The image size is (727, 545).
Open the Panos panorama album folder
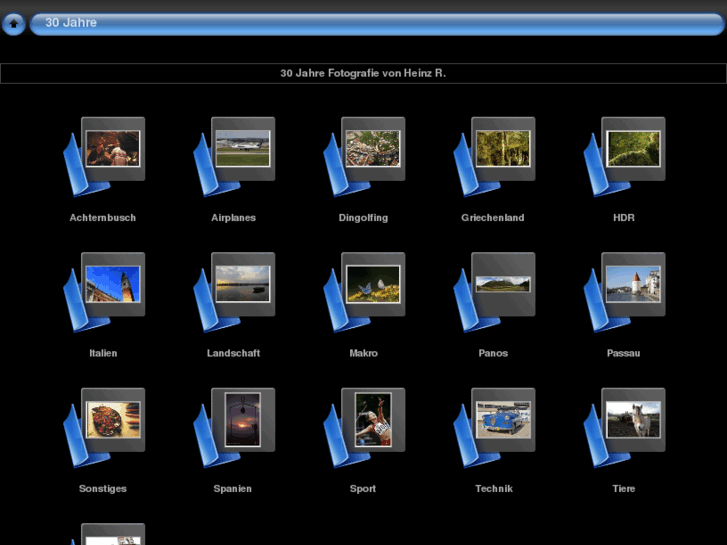(x=494, y=292)
